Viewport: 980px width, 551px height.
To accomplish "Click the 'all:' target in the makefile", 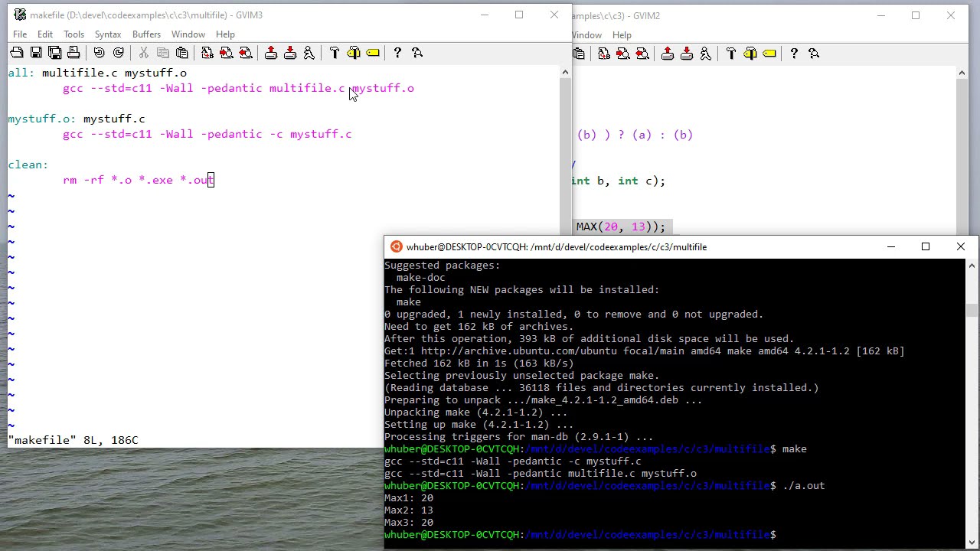I will click(x=21, y=73).
